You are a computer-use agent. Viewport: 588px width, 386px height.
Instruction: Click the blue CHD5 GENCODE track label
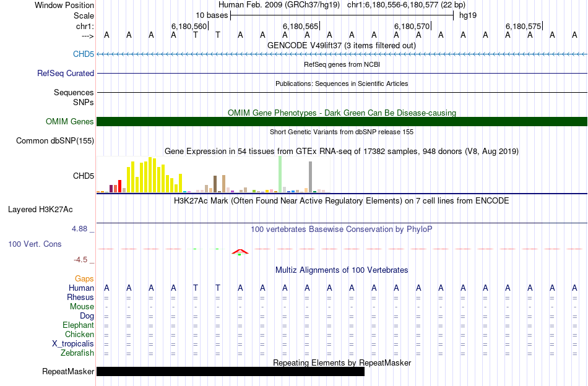[84, 54]
